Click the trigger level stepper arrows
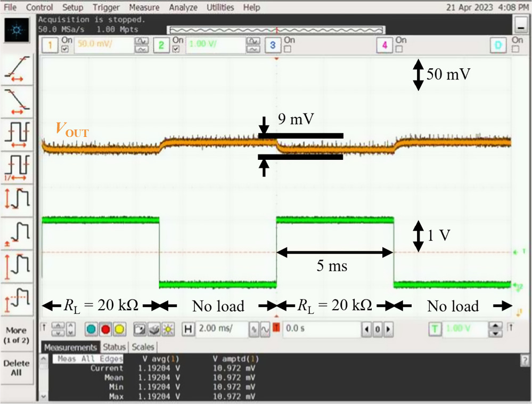532x404 pixels. point(495,329)
